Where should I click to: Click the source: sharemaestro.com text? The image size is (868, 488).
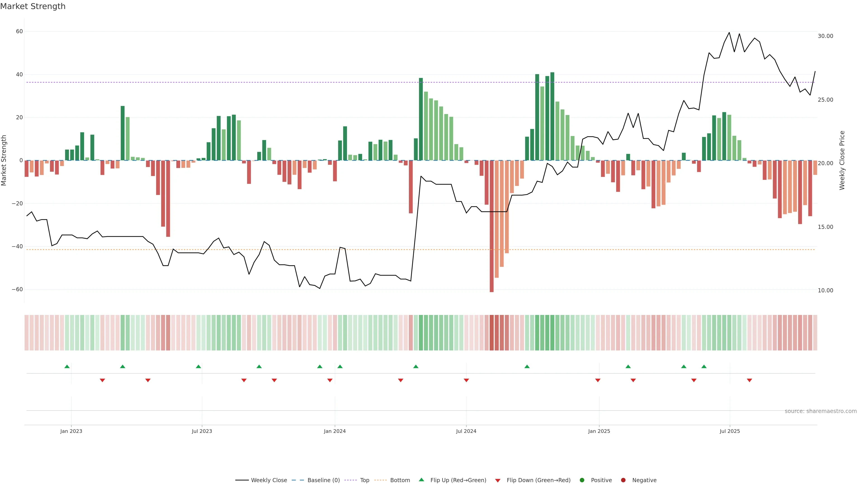click(x=821, y=411)
